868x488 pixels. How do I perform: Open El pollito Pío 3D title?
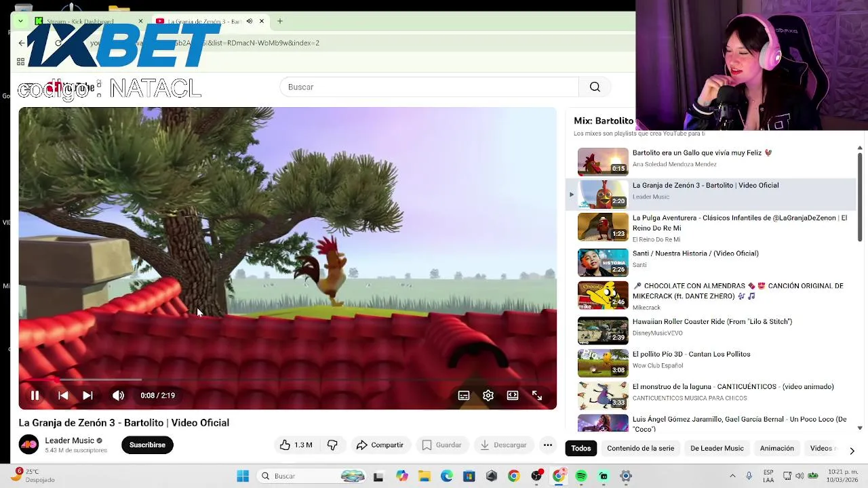[691, 354]
